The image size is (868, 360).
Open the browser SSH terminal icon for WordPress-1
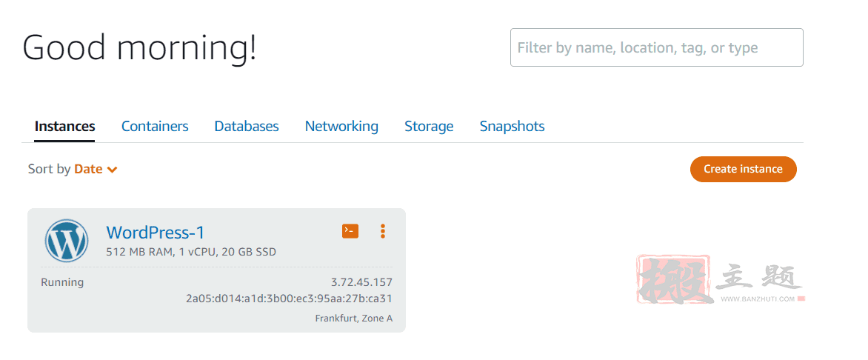(x=350, y=231)
